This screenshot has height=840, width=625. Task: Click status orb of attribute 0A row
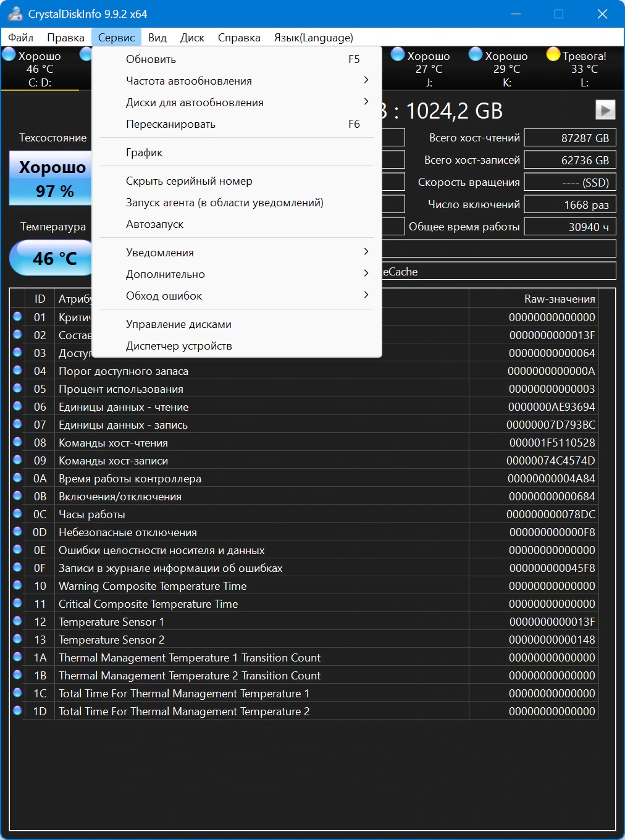click(x=18, y=477)
